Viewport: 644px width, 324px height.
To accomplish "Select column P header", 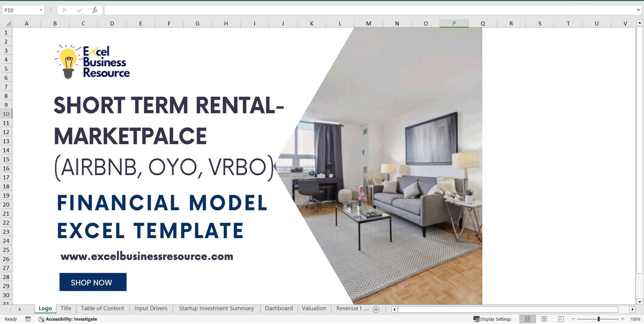I will pos(454,23).
